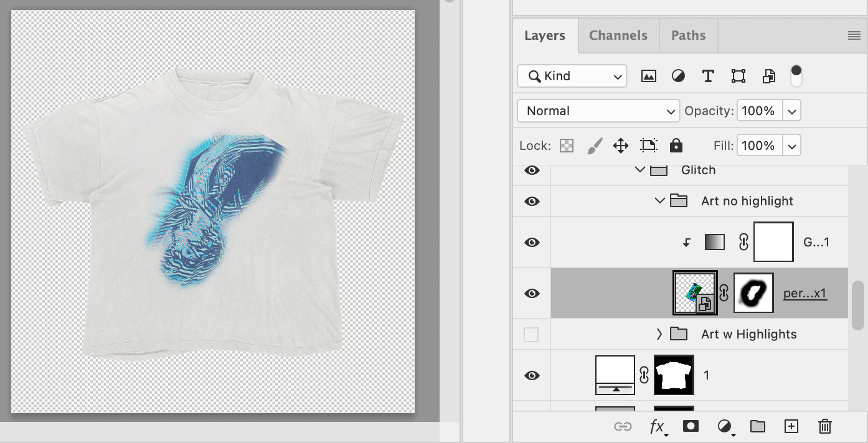Lock transparent pixels icon
Image resolution: width=868 pixels, height=443 pixels.
click(x=567, y=146)
